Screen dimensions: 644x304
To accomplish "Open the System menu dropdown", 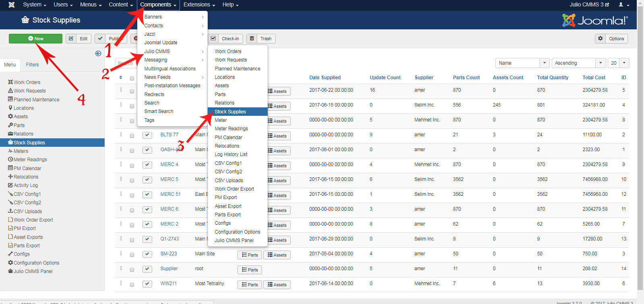I will pos(35,5).
